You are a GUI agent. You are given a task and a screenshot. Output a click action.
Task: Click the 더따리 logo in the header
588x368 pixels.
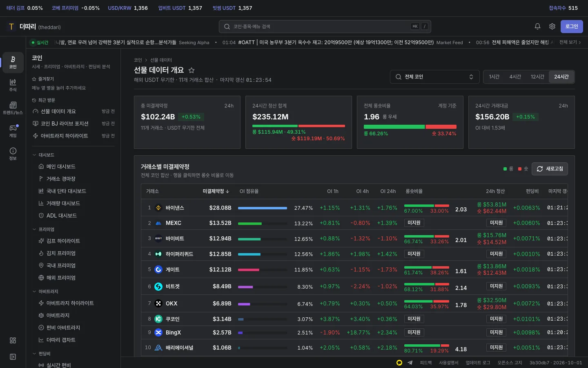pyautogui.click(x=34, y=27)
